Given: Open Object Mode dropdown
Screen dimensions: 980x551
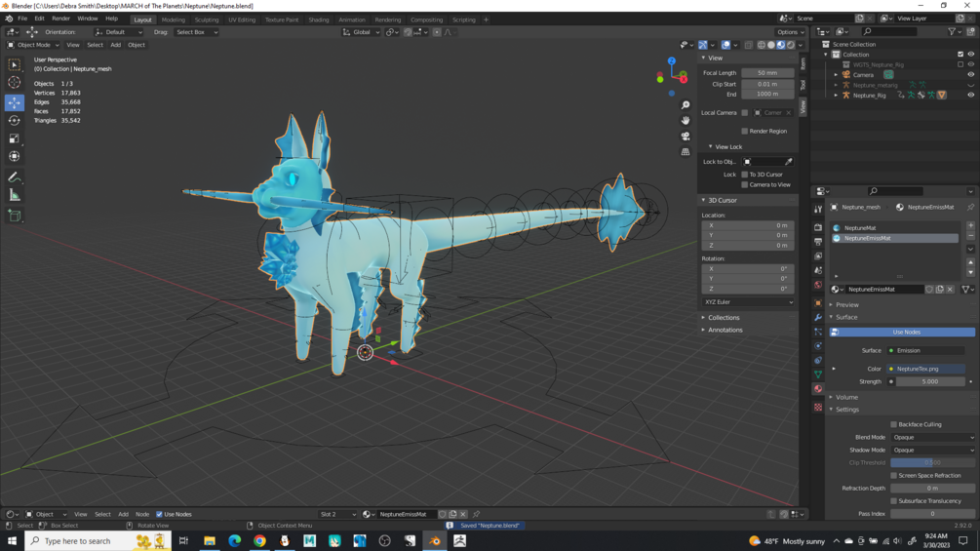Looking at the screenshot, I should pos(33,45).
